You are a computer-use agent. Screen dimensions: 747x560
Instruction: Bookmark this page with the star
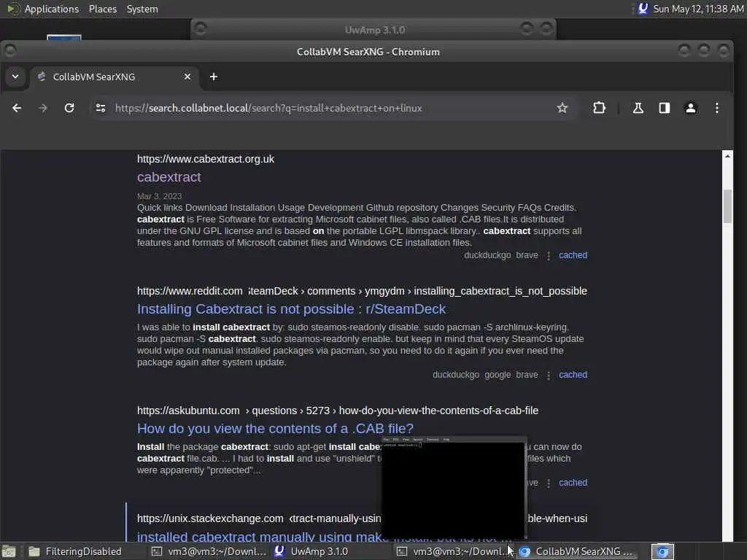click(562, 108)
